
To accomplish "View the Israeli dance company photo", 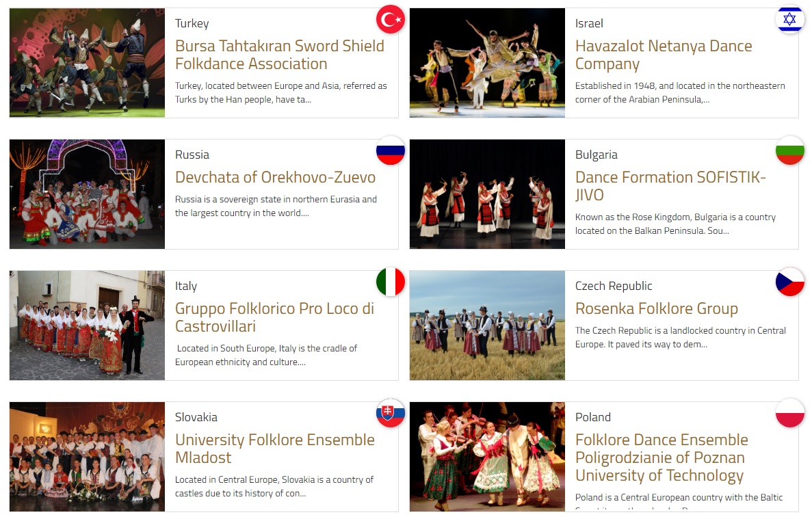I will tap(487, 63).
